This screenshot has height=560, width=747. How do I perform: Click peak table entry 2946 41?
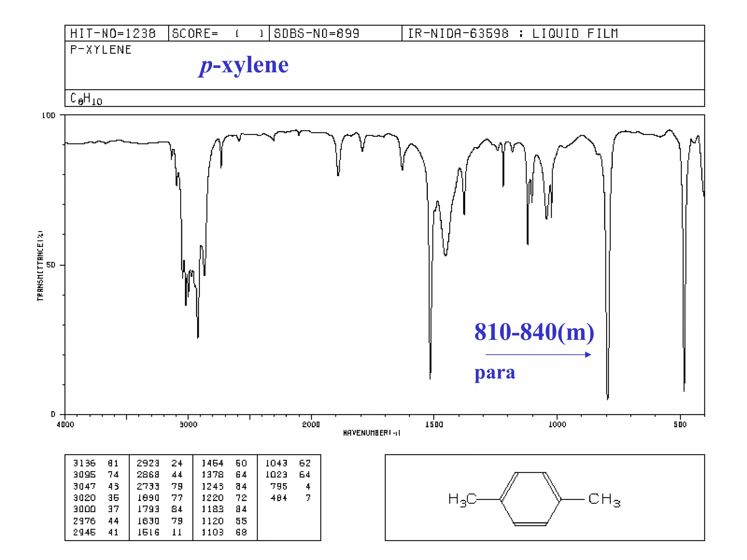point(96,532)
